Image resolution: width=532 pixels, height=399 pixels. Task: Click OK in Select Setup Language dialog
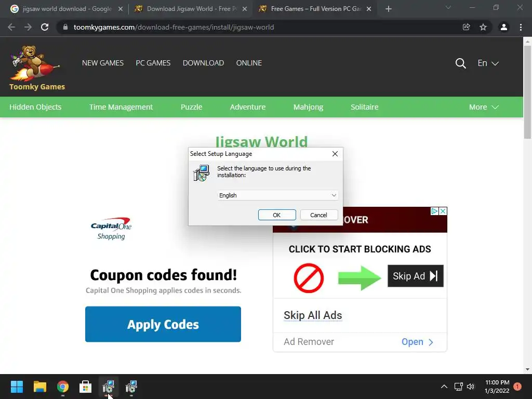(x=277, y=215)
